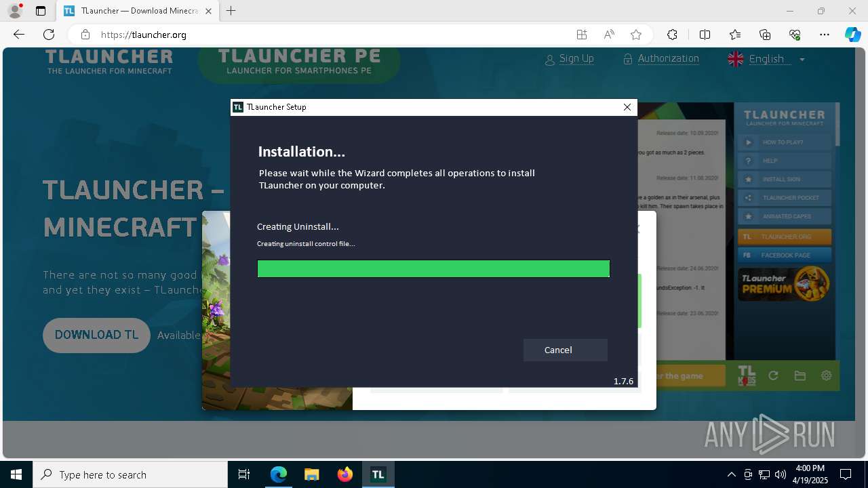Refresh the tlauncher.org page

[x=49, y=35]
